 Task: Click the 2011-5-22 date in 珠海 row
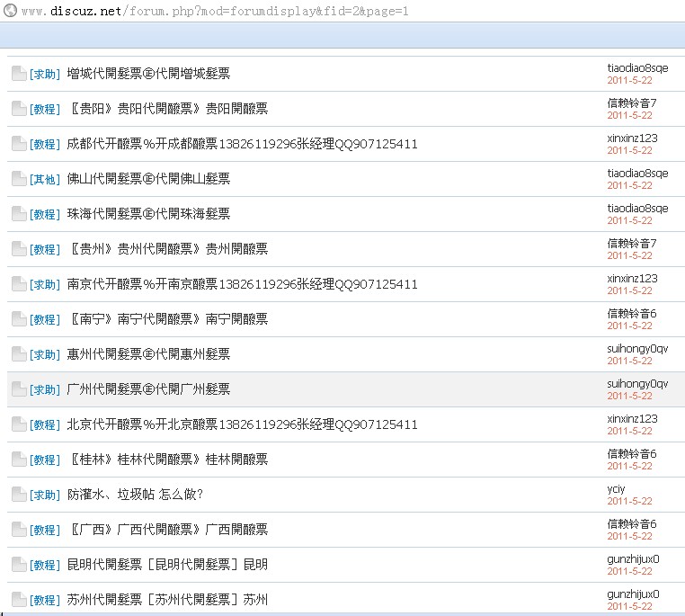[x=629, y=220]
